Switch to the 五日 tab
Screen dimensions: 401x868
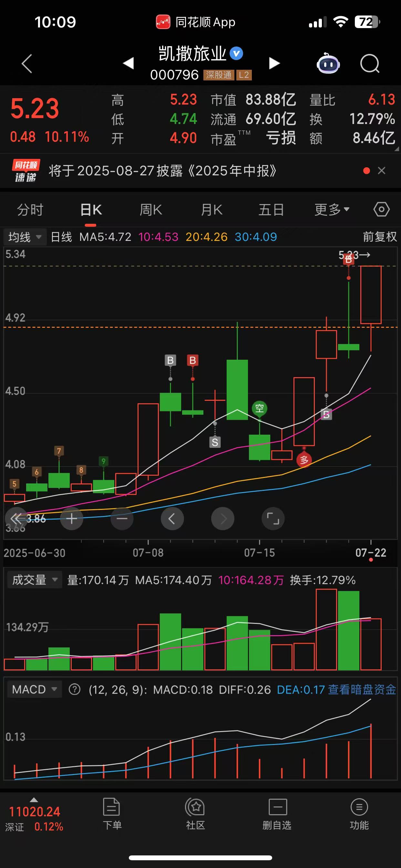(271, 210)
